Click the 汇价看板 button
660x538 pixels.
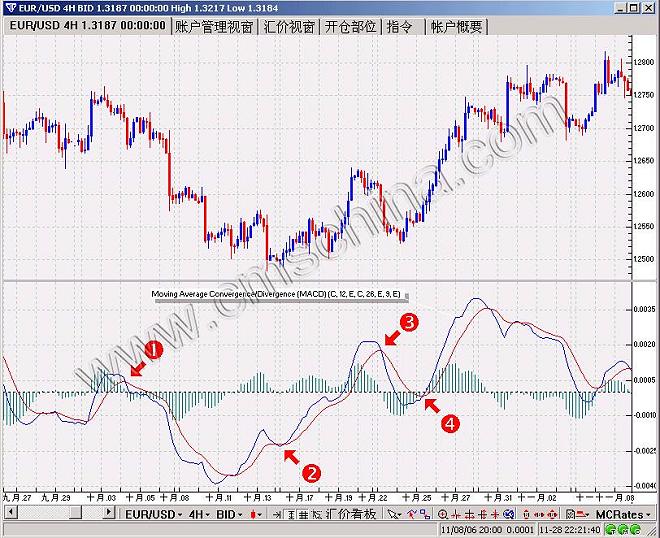point(350,514)
